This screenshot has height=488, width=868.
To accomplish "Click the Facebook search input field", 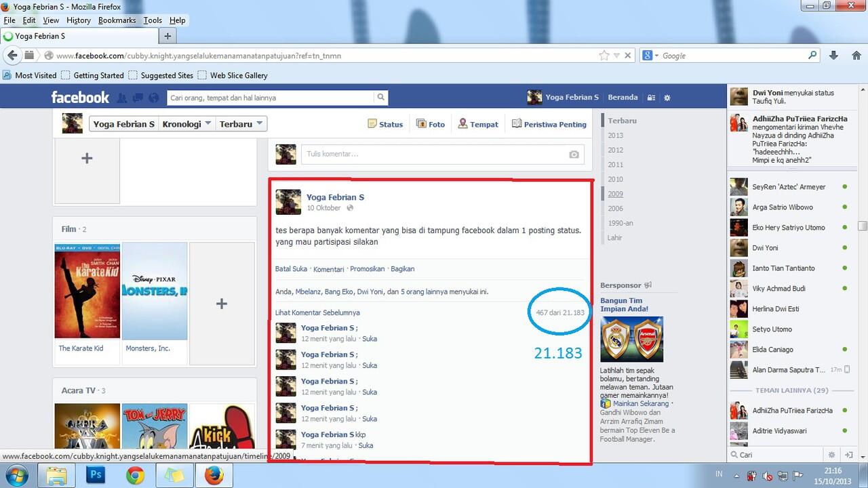I will point(271,98).
